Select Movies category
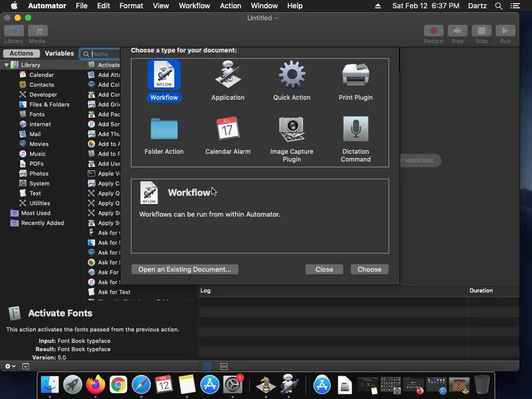532x399 pixels. click(38, 143)
